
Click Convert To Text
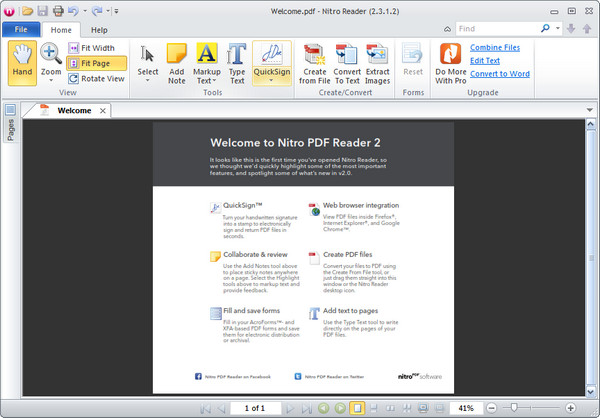click(347, 64)
